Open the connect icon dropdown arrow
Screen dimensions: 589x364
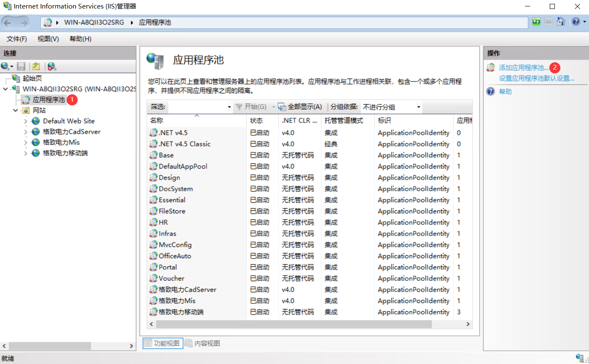pyautogui.click(x=12, y=67)
